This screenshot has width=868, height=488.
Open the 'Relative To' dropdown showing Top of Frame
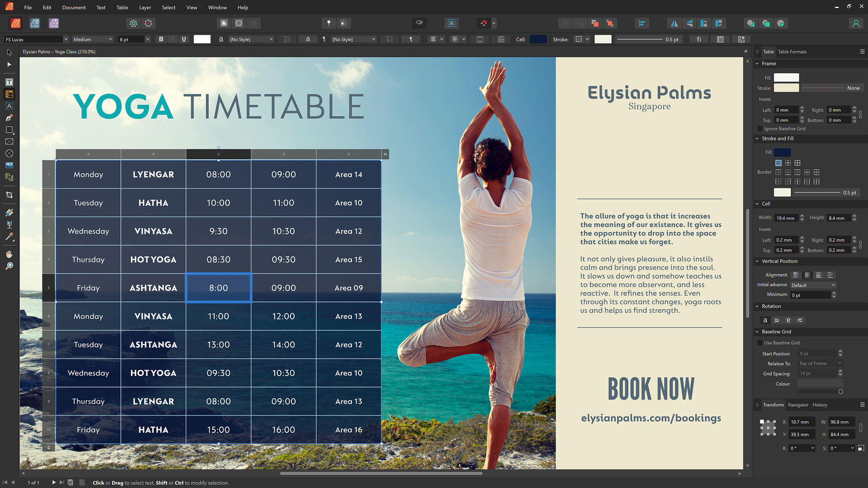coord(819,363)
